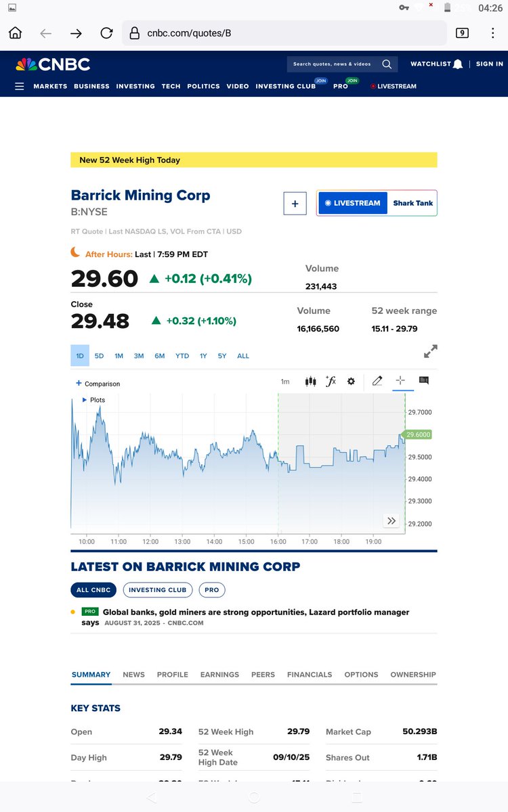This screenshot has width=508, height=812.
Task: Click the + Comparison button
Action: (x=98, y=384)
